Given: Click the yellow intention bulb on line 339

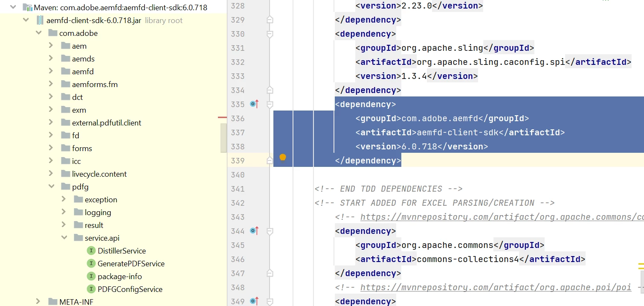Looking at the screenshot, I should tap(282, 157).
